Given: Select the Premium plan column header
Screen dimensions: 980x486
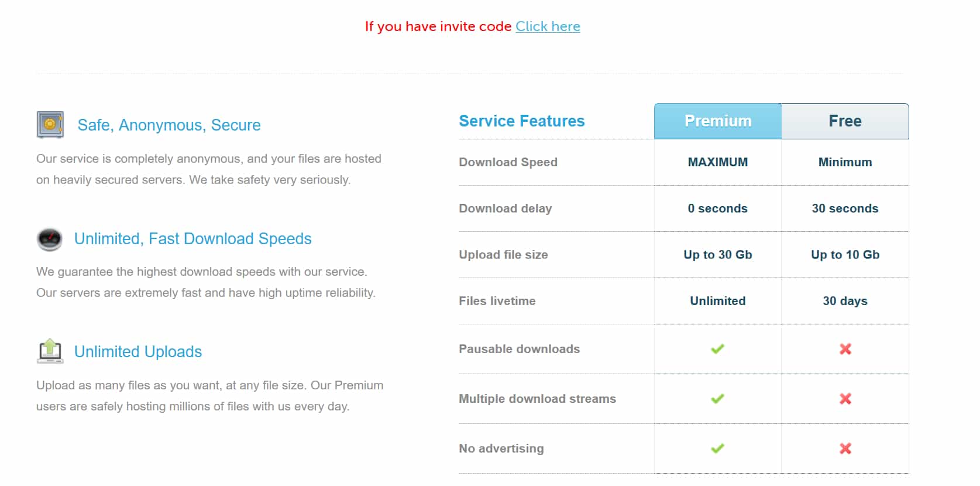Looking at the screenshot, I should (718, 121).
